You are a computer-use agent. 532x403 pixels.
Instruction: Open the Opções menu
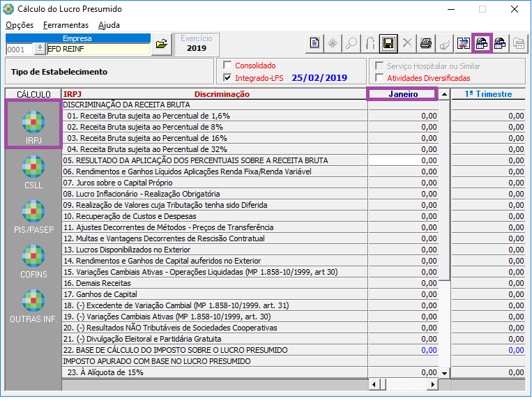(x=20, y=25)
